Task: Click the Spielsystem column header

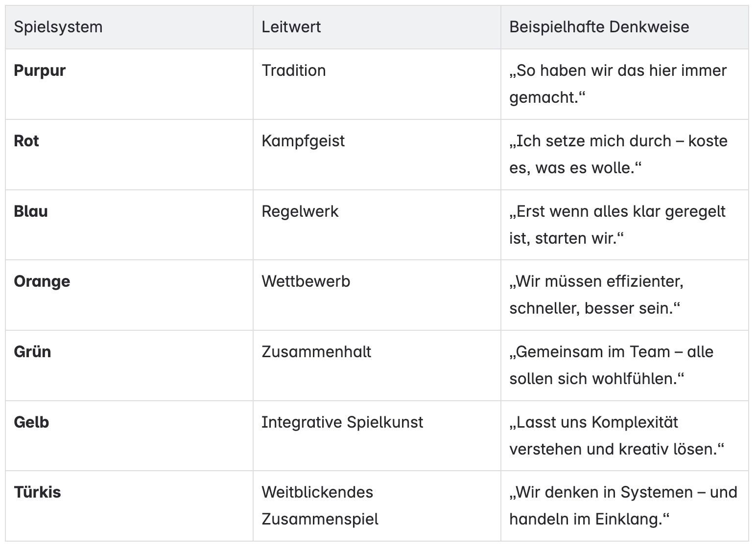Action: (x=58, y=27)
